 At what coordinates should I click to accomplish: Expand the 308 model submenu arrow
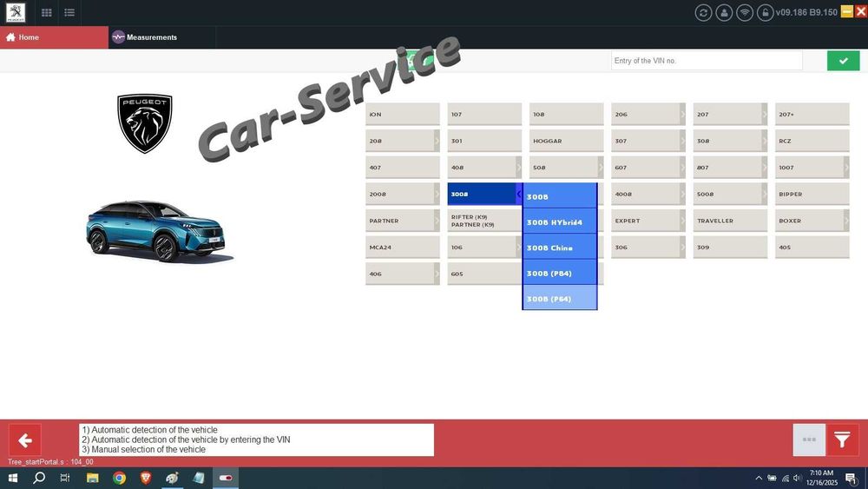(x=765, y=141)
